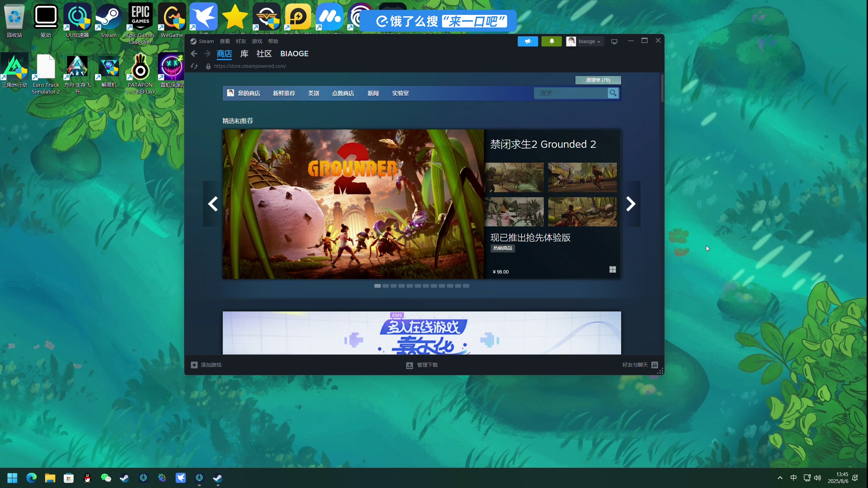Select the PATAPON 1+2 REPLAY shortcut

click(x=140, y=74)
